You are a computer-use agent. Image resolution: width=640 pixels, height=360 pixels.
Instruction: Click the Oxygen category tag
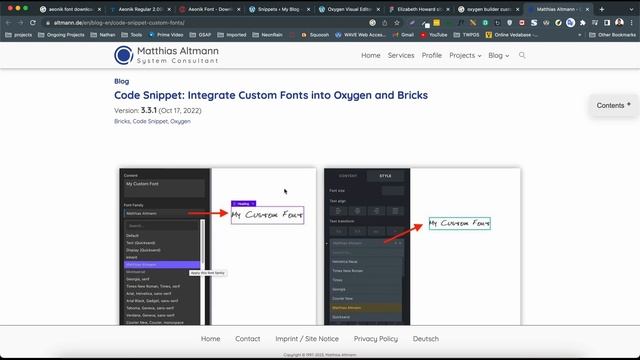point(180,121)
